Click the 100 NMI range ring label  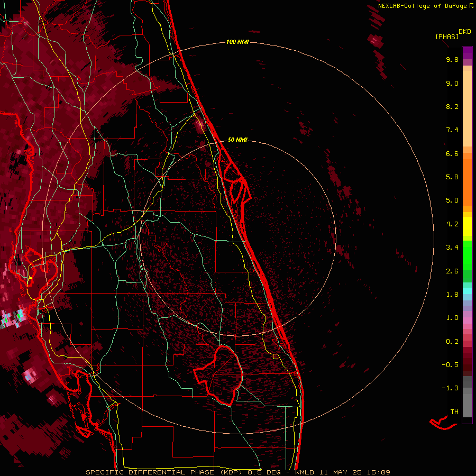[237, 42]
